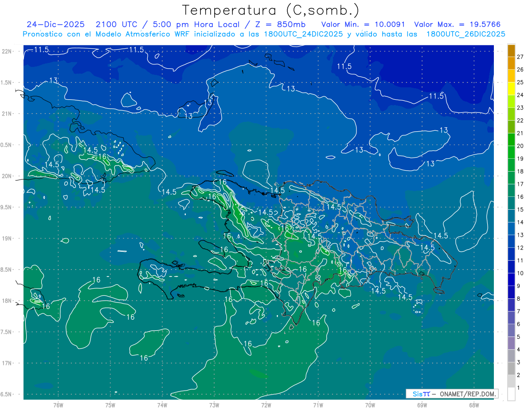This screenshot has width=532, height=411.
Task: Click the "71W" longitude axis label
Action: pyautogui.click(x=318, y=405)
